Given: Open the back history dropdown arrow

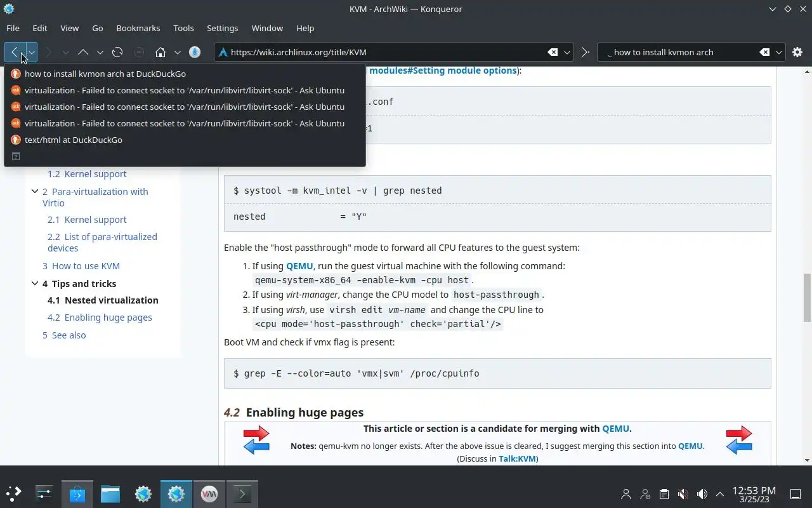Looking at the screenshot, I should point(31,52).
